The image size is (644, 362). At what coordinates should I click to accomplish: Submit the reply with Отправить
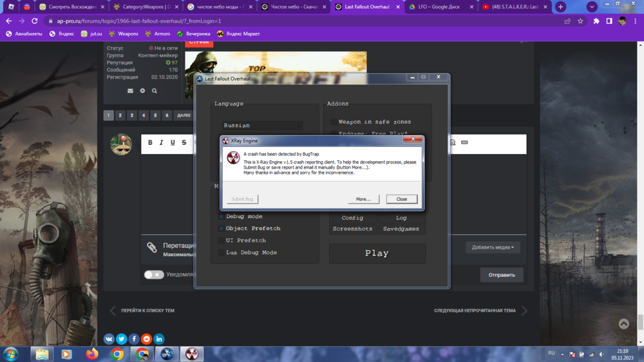[x=502, y=275]
